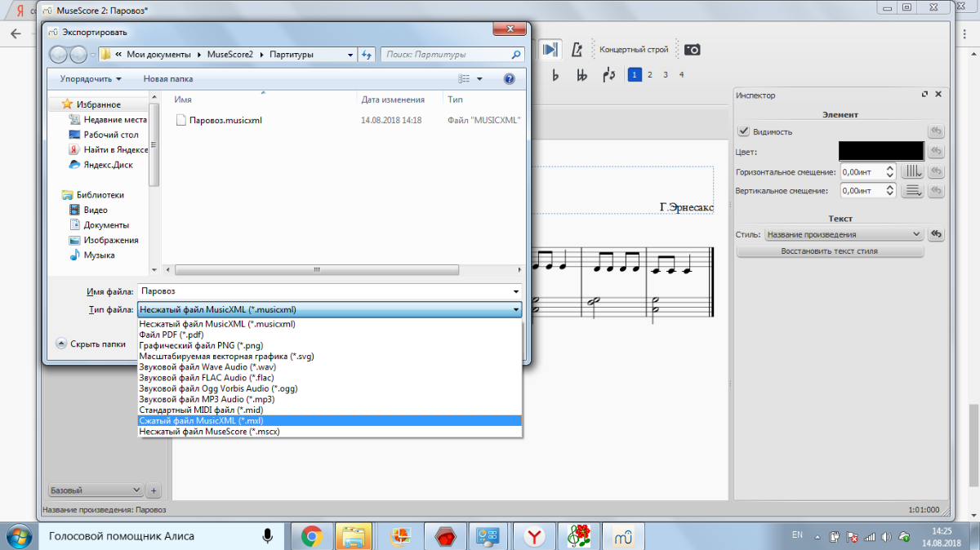Toggle the metronome icon in MuseScore toolbar
Viewport: 980px width, 550px height.
pos(577,49)
